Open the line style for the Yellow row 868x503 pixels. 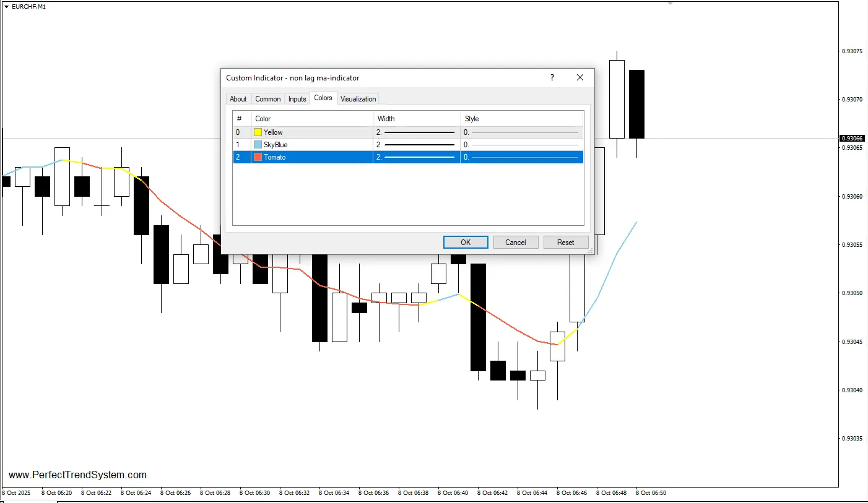[x=522, y=132]
